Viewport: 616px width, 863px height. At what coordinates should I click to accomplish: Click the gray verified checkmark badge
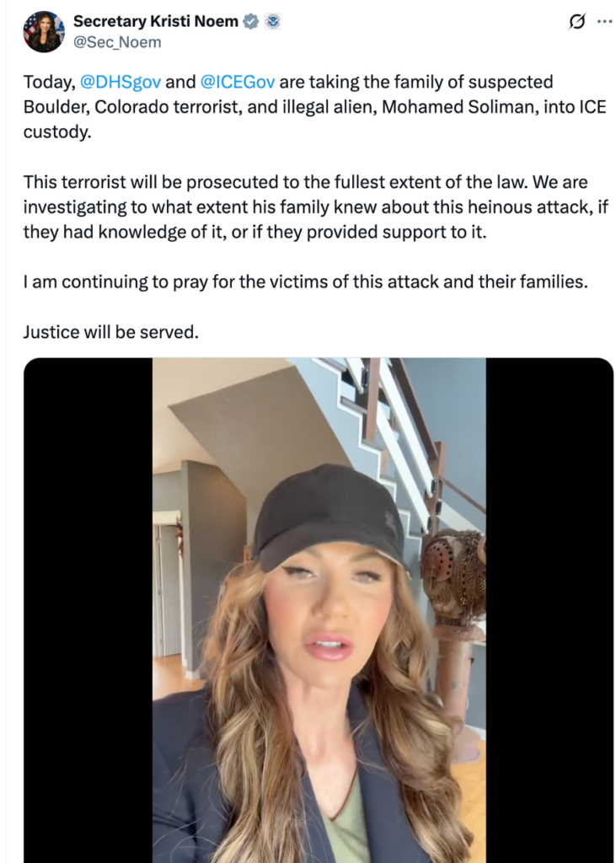(x=251, y=21)
